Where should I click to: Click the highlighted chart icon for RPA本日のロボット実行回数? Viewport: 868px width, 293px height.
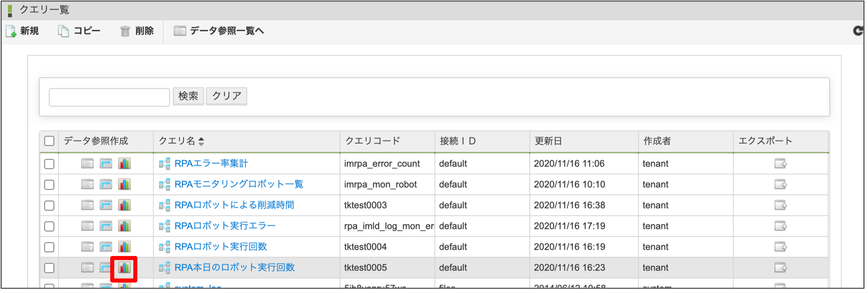124,268
